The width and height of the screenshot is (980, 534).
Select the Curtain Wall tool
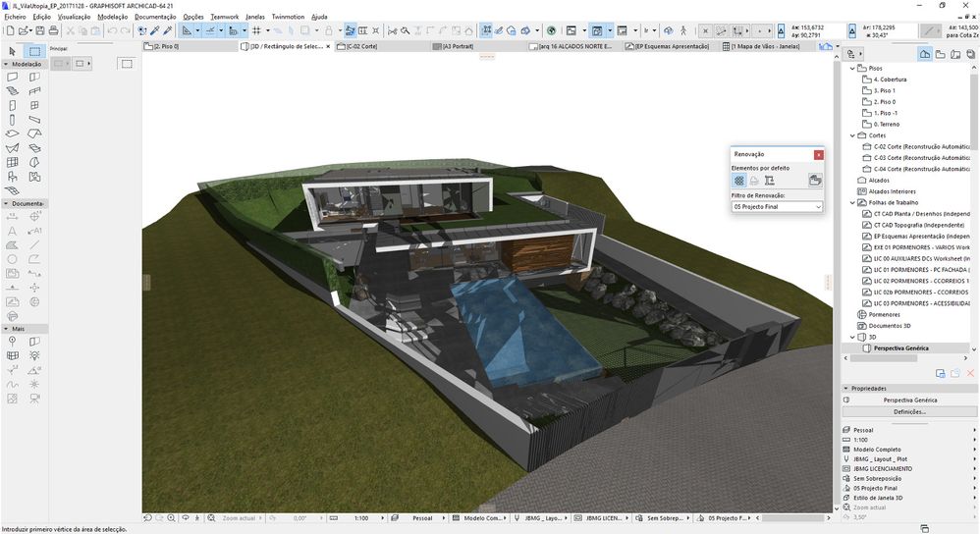[x=12, y=162]
